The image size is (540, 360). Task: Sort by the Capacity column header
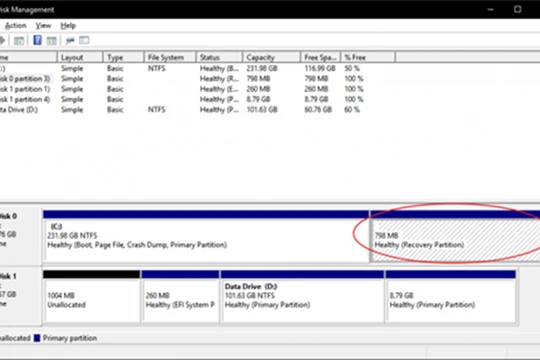click(x=271, y=57)
